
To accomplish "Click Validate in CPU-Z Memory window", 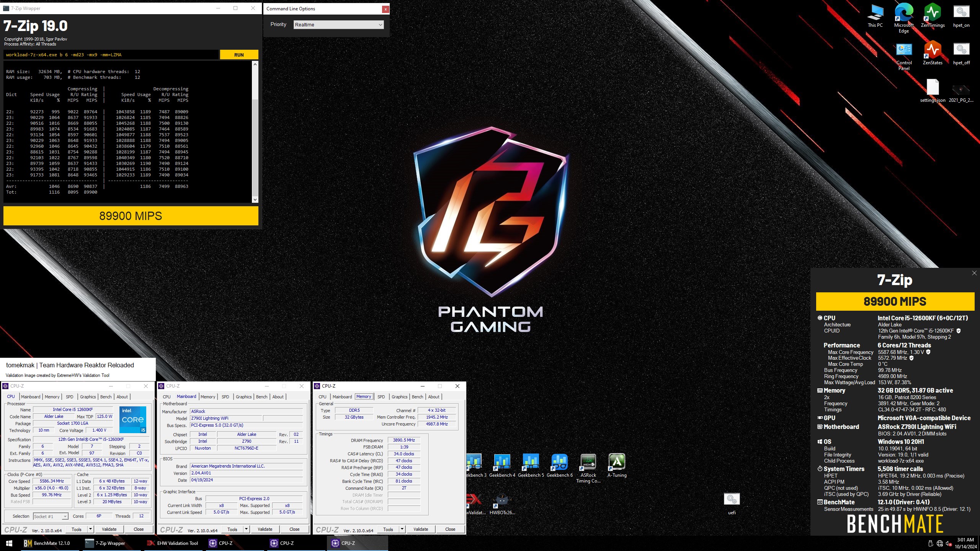I will 421,529.
